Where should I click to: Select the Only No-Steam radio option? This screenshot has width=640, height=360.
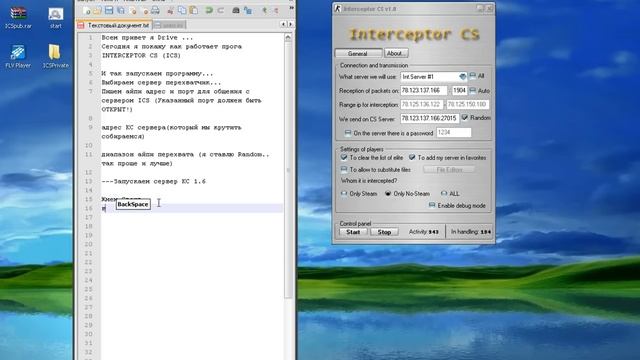coord(388,193)
